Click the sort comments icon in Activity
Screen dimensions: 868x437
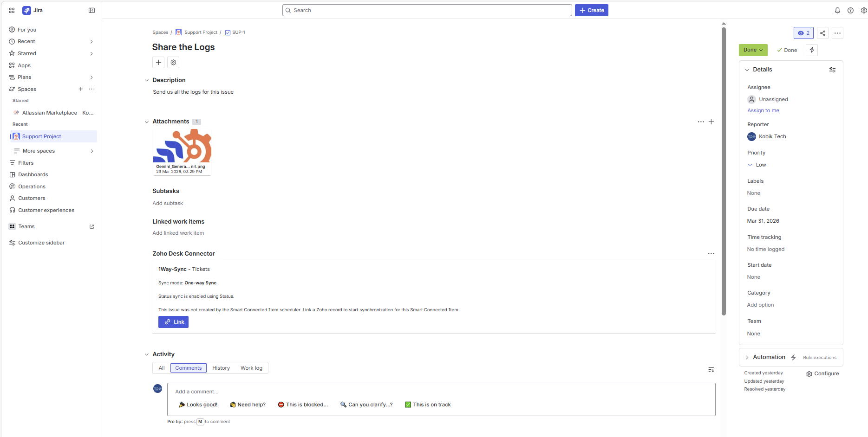[x=711, y=369]
